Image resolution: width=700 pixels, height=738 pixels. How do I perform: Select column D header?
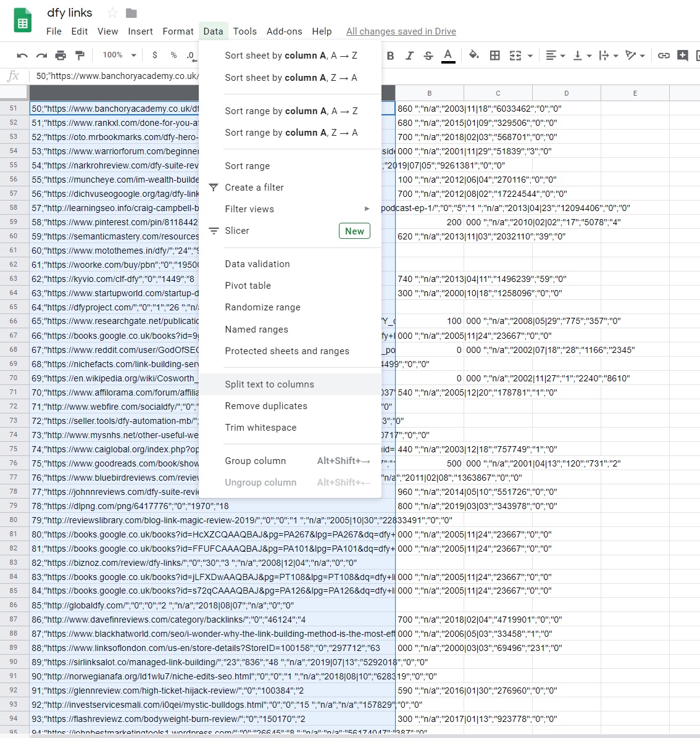tap(566, 93)
